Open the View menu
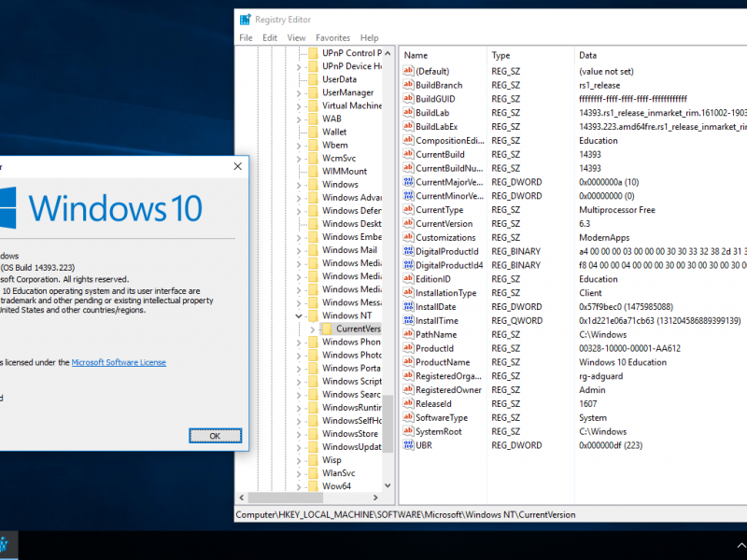 coord(296,37)
